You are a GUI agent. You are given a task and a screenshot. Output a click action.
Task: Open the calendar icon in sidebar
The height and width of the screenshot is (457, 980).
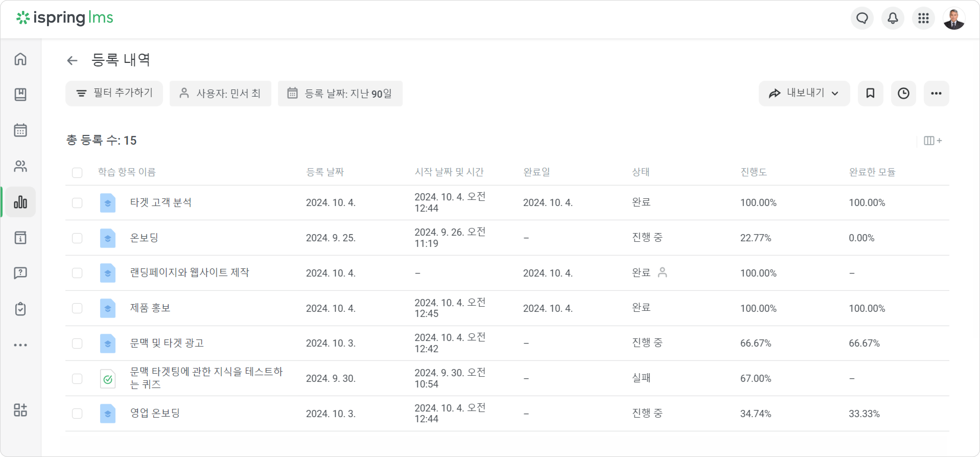[21, 130]
